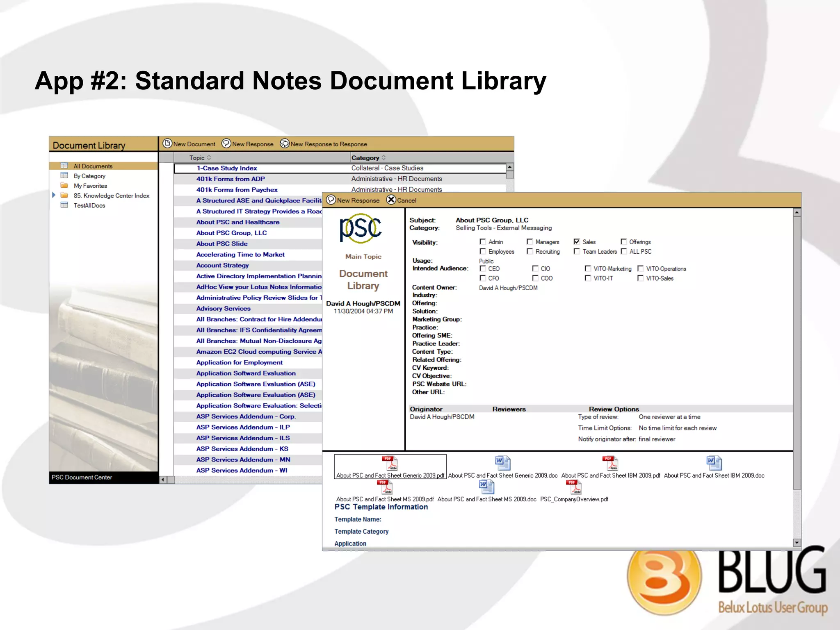840x630 pixels.
Task: Open About PSC and Fact Sheet Generic 2009.pdf attachment
Action: click(x=390, y=466)
